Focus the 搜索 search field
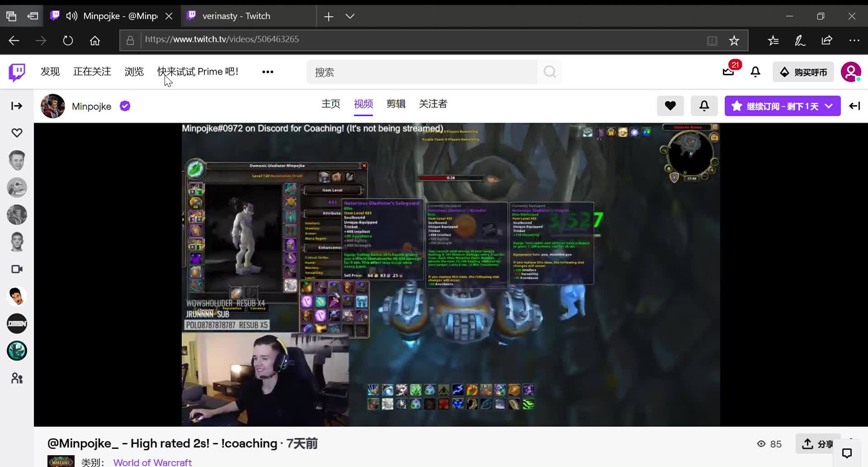This screenshot has height=467, width=868. [422, 72]
